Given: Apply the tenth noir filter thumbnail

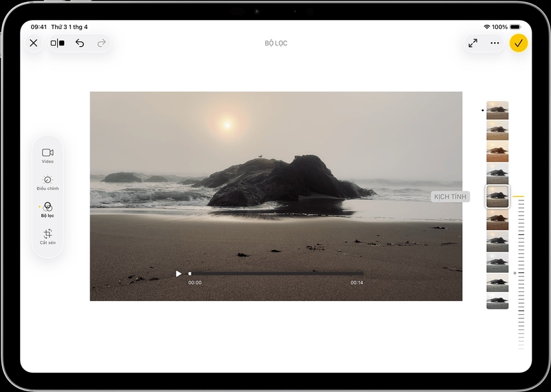Looking at the screenshot, I should (x=497, y=301).
